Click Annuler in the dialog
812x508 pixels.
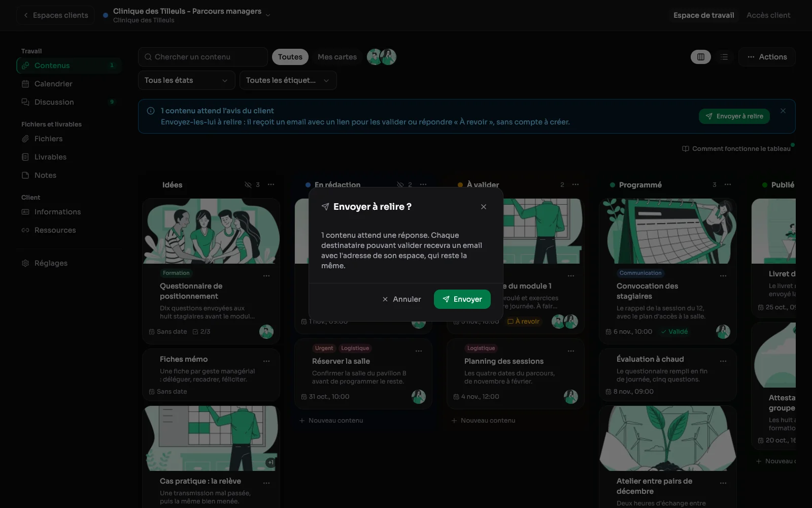click(x=401, y=299)
